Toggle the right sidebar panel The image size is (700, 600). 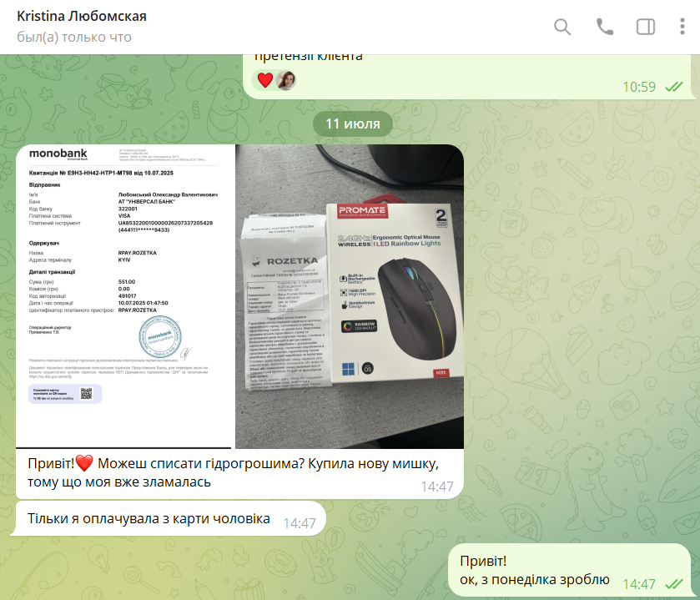tap(646, 27)
